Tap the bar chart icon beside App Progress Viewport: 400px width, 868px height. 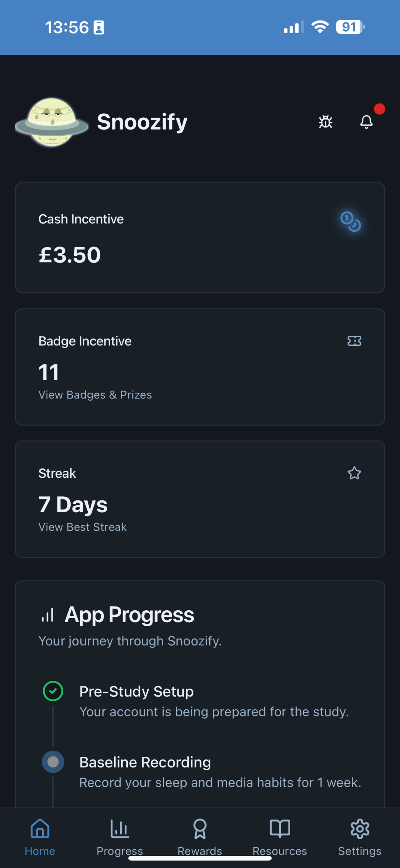pos(47,615)
